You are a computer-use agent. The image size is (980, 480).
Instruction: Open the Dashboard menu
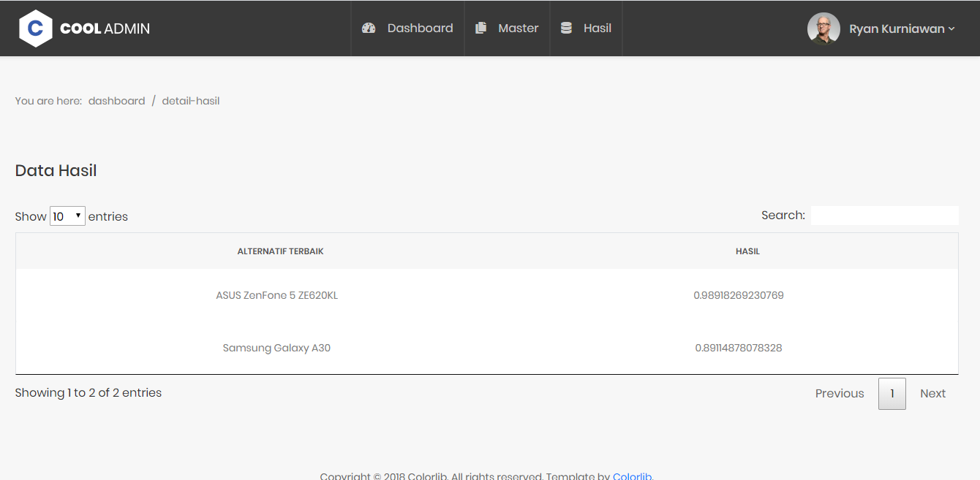coord(408,28)
